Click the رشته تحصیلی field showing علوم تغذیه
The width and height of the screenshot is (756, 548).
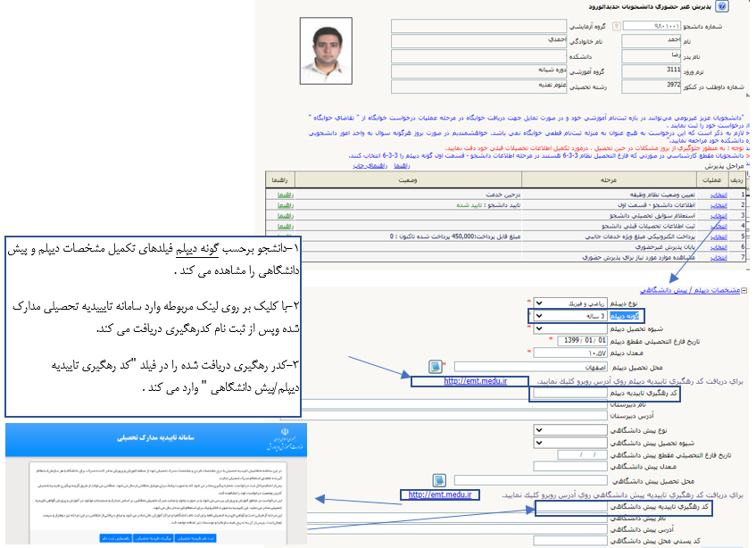point(478,87)
